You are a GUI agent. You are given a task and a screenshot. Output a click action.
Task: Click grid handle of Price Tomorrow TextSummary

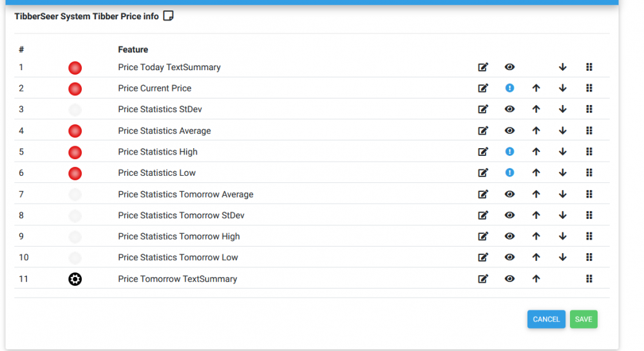coord(589,279)
